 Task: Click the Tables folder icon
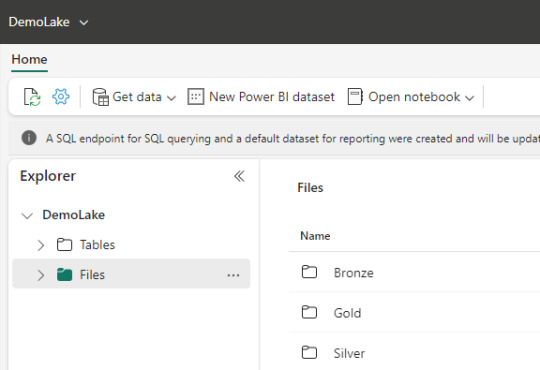click(x=64, y=245)
